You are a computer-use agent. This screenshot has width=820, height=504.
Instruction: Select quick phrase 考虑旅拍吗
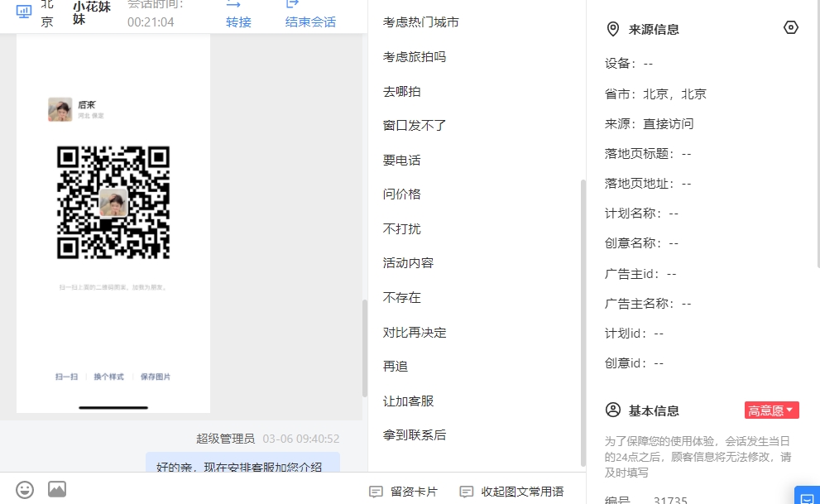(x=415, y=56)
